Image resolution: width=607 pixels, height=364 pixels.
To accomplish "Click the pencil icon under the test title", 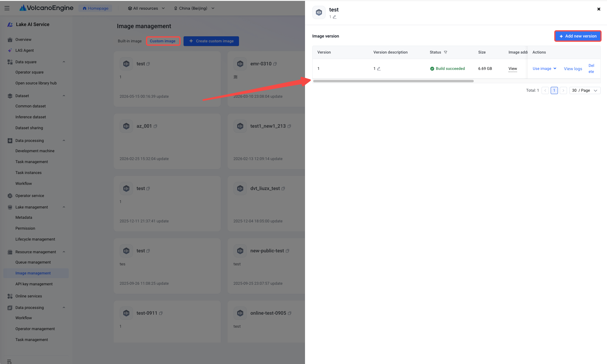I will tap(334, 17).
